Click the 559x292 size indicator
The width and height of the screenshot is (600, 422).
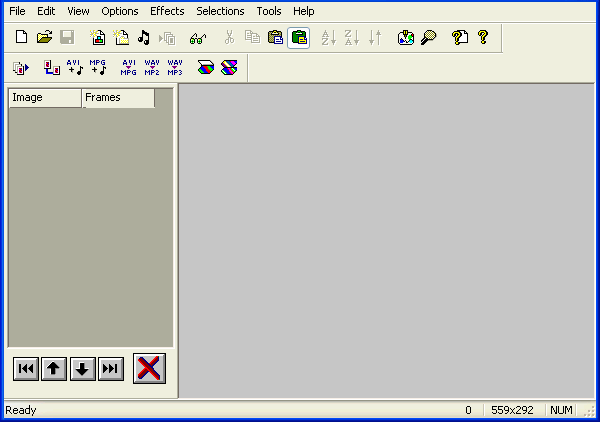[512, 410]
